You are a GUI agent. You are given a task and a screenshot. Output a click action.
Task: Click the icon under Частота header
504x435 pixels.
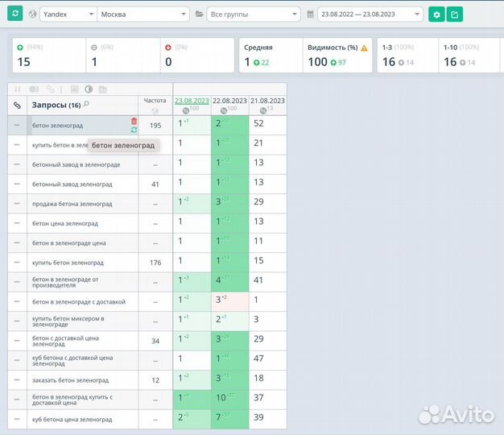(155, 110)
